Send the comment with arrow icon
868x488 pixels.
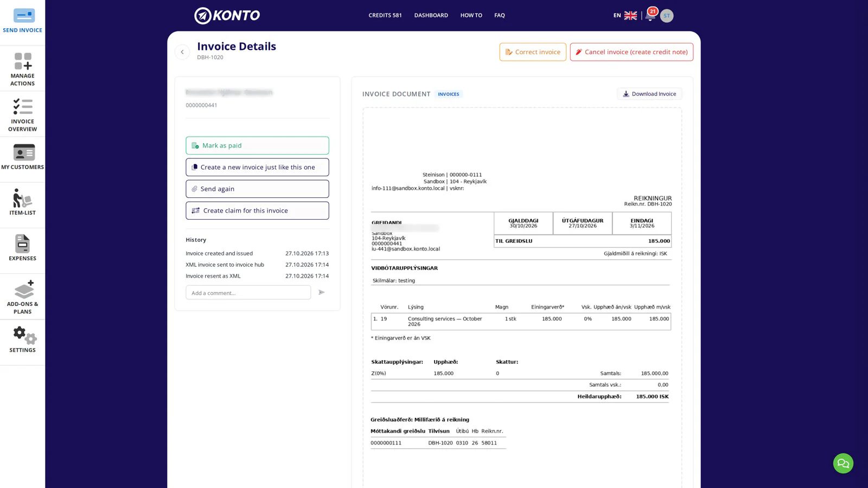point(322,292)
